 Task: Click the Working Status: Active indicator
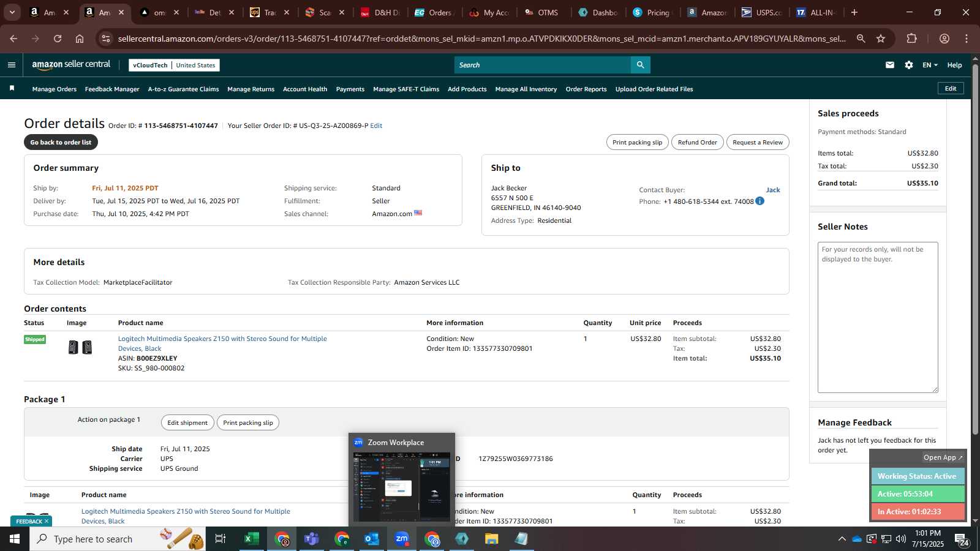(x=918, y=476)
